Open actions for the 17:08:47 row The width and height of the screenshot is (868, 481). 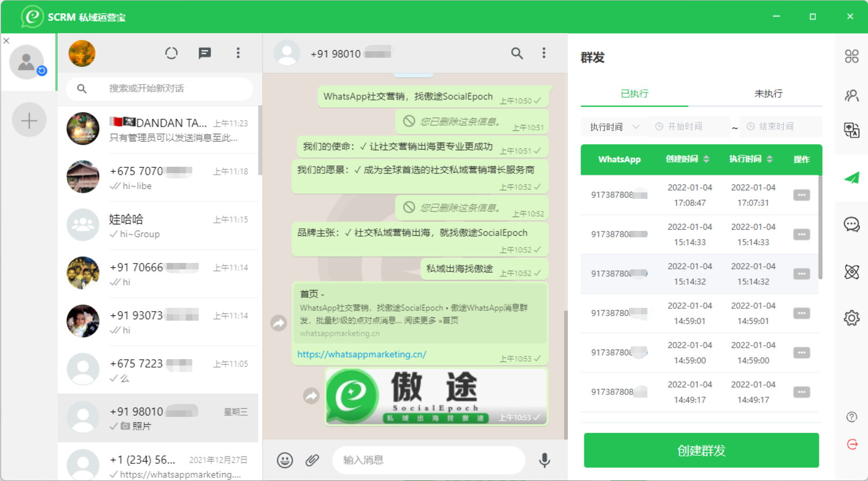(801, 195)
